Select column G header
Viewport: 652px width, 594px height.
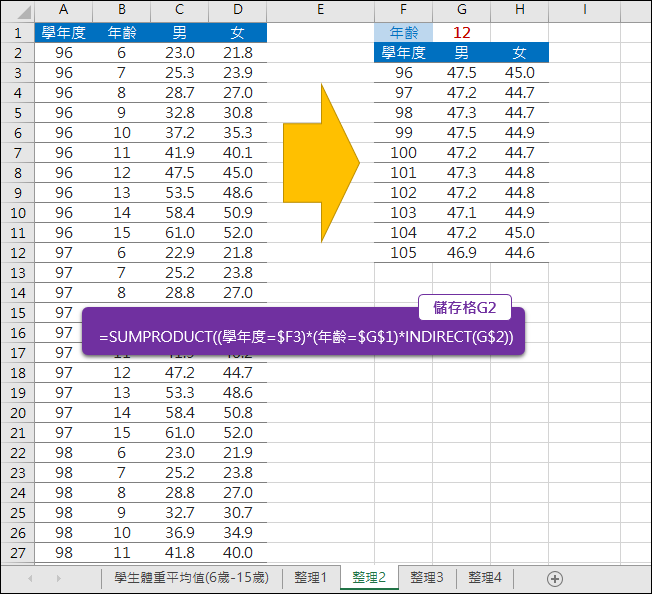[x=462, y=10]
